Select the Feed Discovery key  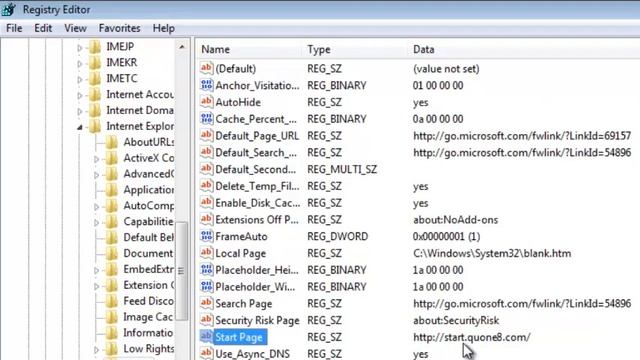coord(149,301)
